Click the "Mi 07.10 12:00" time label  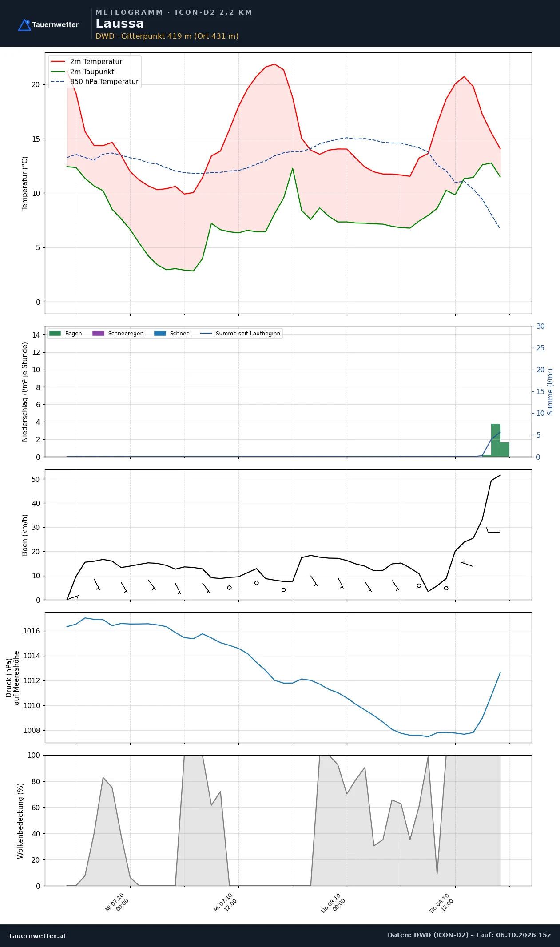tap(226, 903)
